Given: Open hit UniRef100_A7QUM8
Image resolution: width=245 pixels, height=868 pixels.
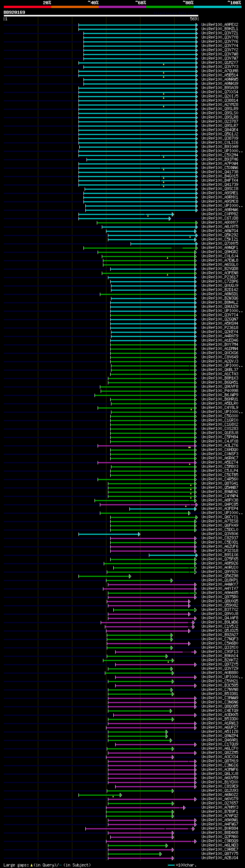Looking at the screenshot, I should click(220, 71).
